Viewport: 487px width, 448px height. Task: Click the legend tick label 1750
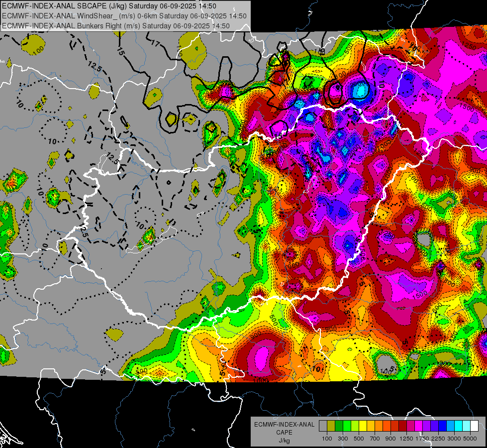[x=422, y=439]
